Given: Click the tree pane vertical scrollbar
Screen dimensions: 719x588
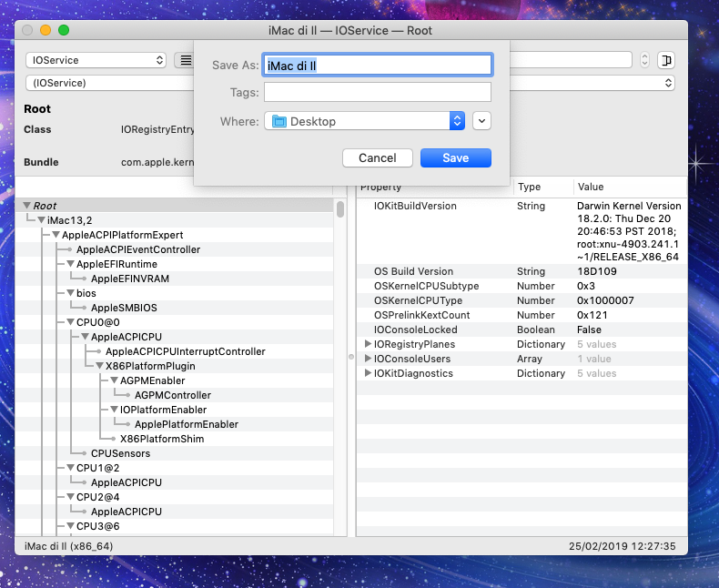Looking at the screenshot, I should click(x=340, y=209).
